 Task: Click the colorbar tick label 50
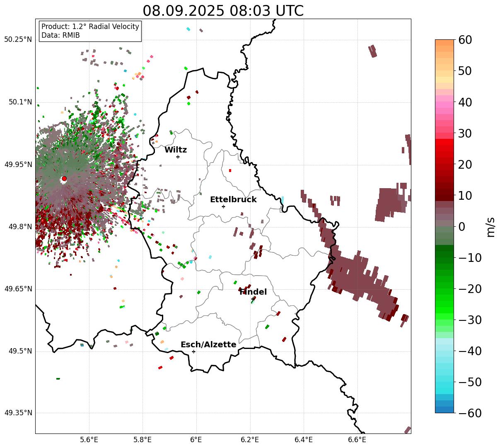[x=466, y=71]
